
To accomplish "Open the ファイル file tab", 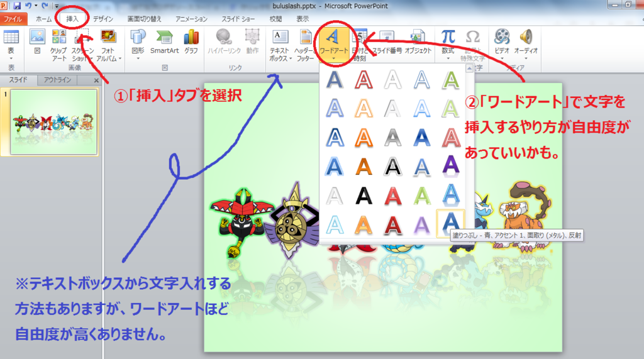I will click(x=13, y=19).
